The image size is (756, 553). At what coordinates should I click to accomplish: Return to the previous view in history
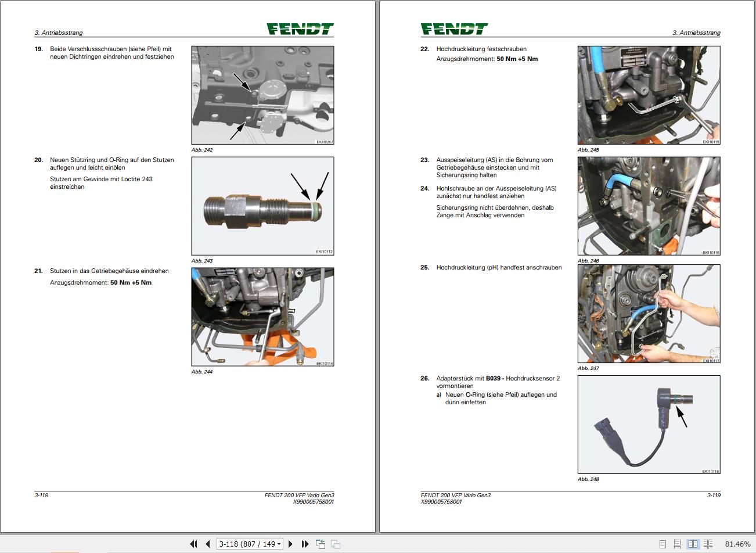[321, 544]
